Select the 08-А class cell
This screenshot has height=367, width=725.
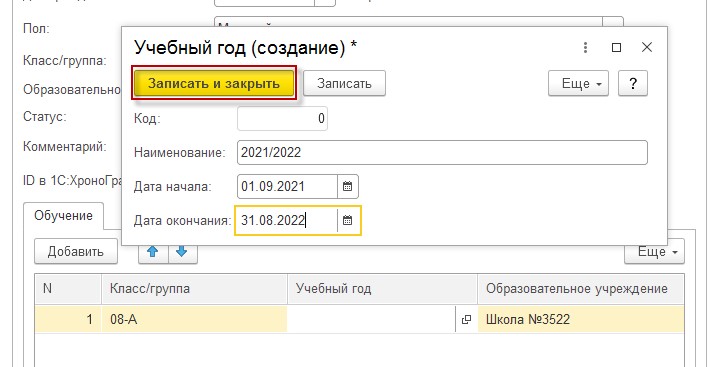pos(194,319)
